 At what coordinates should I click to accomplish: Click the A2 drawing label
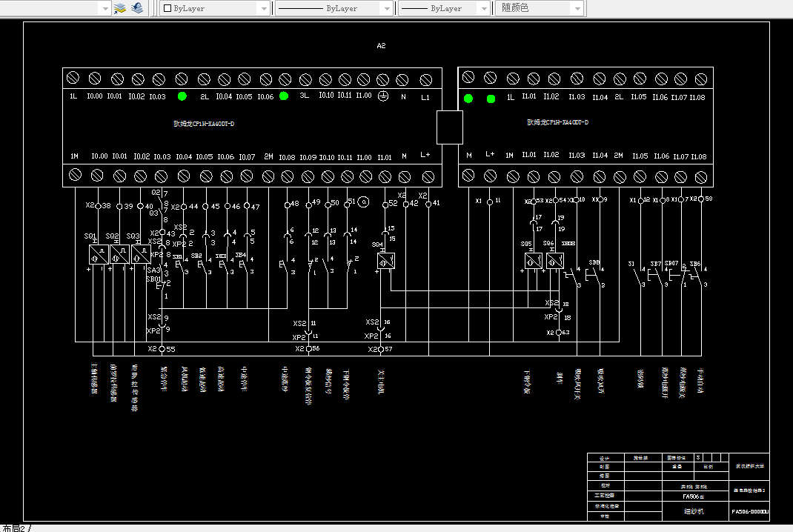click(382, 45)
